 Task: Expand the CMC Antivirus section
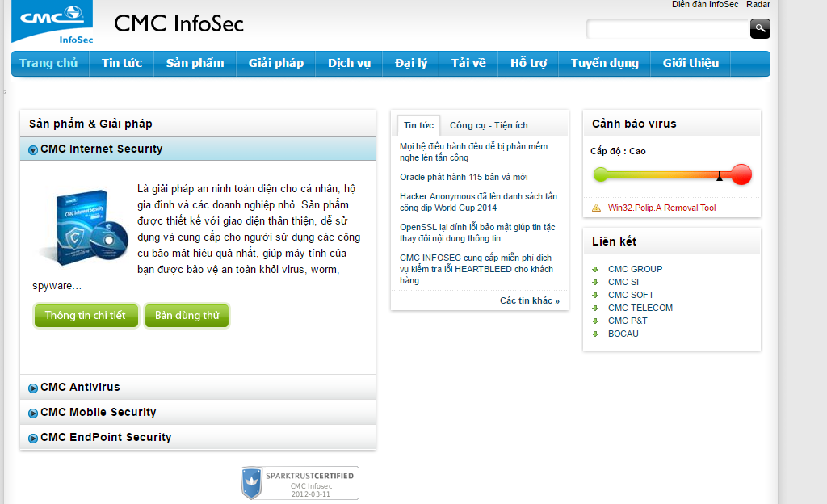click(198, 387)
